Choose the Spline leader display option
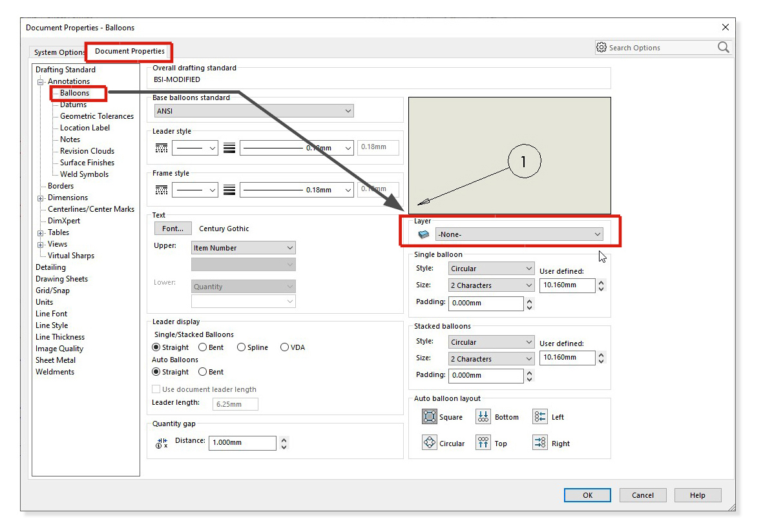763x532 pixels. pos(242,347)
